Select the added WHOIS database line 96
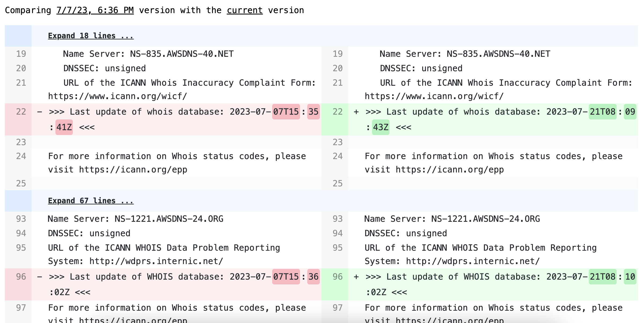644x323 pixels. coord(482,277)
